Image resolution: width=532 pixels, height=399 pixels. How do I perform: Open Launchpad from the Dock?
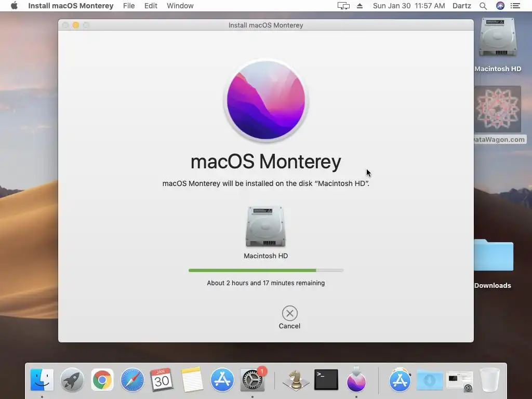click(72, 380)
